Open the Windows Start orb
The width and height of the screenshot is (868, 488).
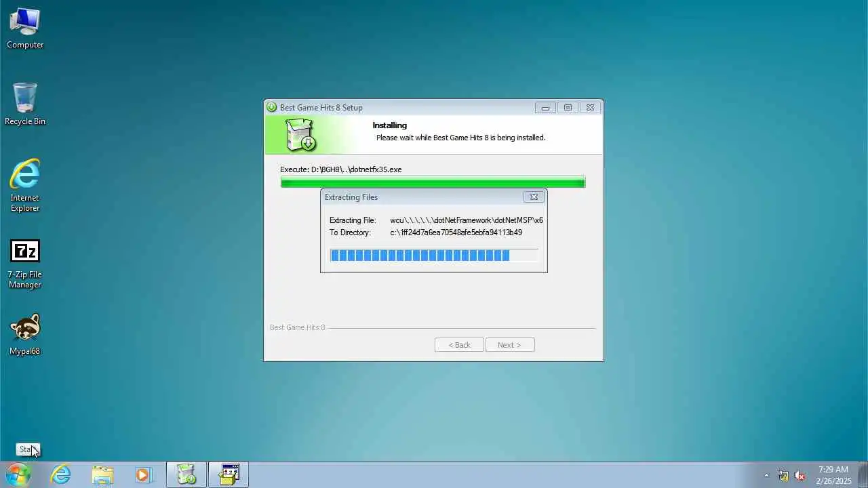coord(18,474)
